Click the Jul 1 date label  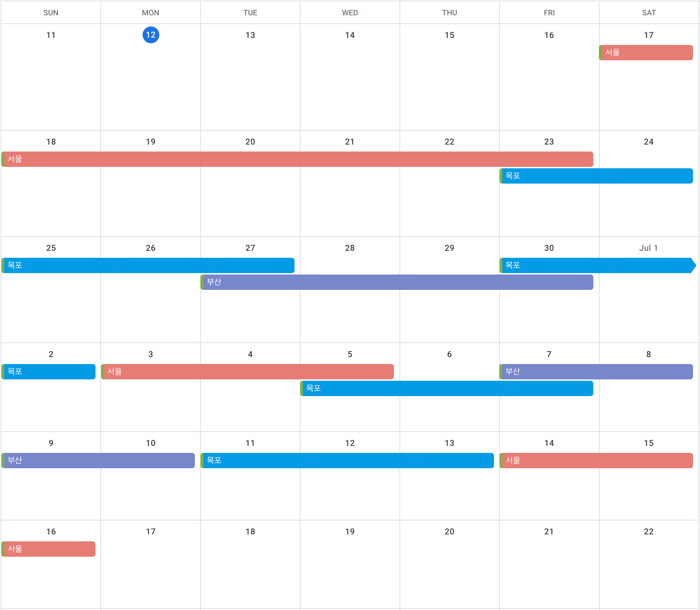[x=648, y=248]
